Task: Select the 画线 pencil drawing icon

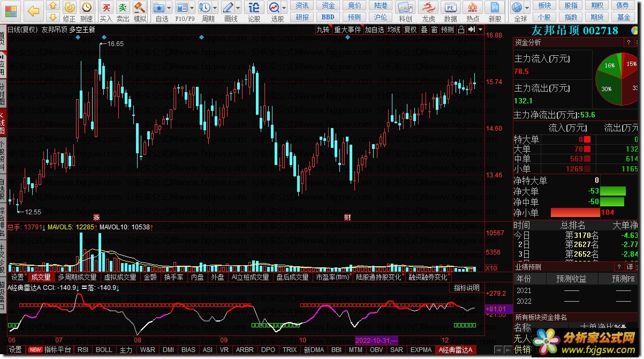Action: tap(228, 8)
